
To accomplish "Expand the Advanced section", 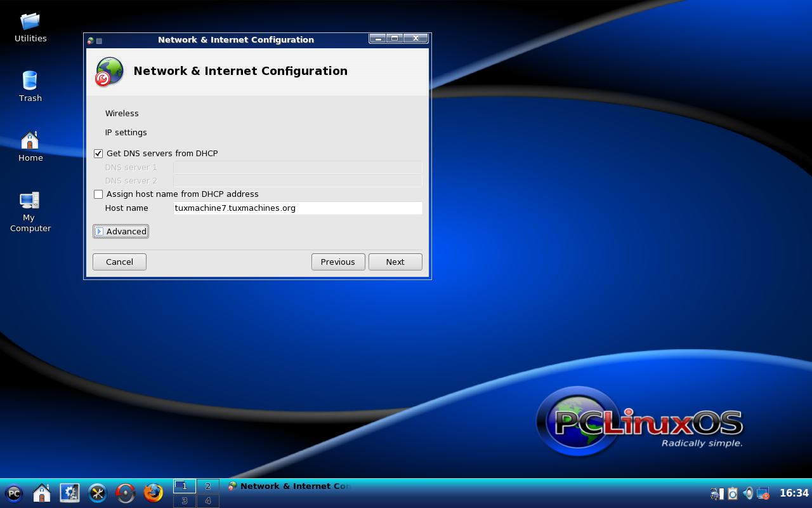I will coord(121,231).
